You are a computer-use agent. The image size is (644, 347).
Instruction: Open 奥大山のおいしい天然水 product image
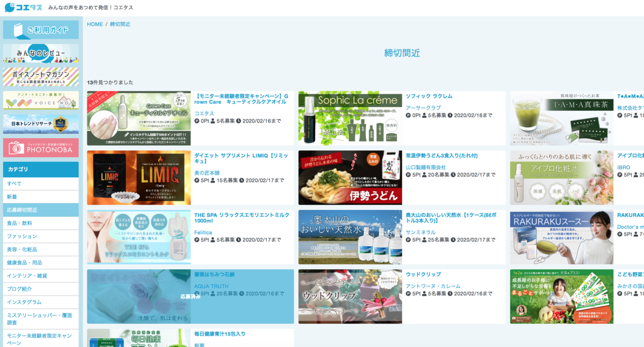click(350, 237)
